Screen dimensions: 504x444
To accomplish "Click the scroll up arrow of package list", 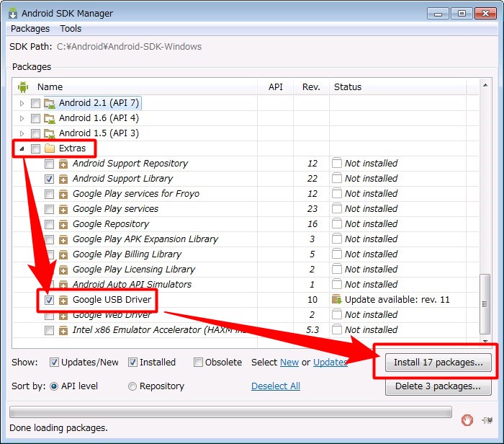I will pos(485,85).
